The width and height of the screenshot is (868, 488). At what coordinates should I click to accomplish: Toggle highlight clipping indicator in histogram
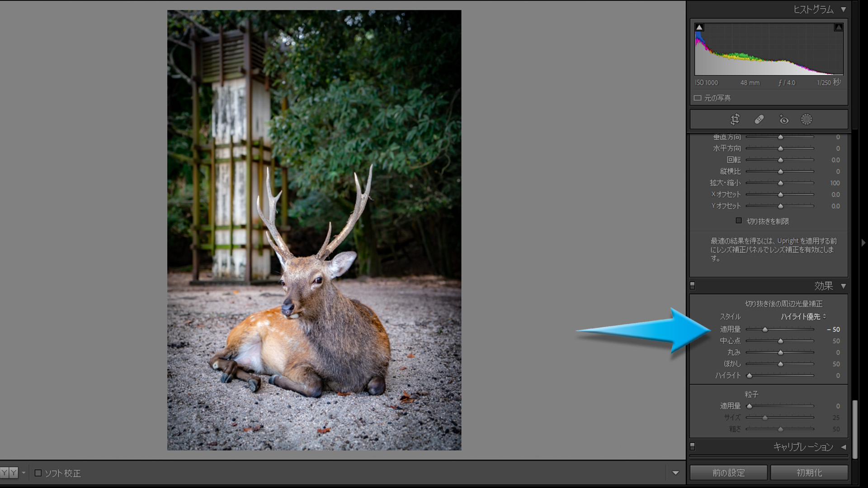pos(838,28)
